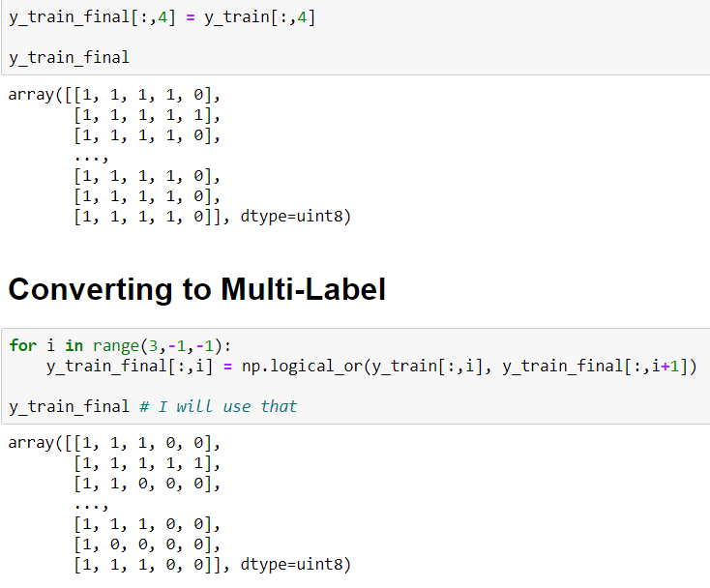Click the [1, 1, 1, 1, 1] row in first output
Screen dimensions: 710x588
(147, 116)
